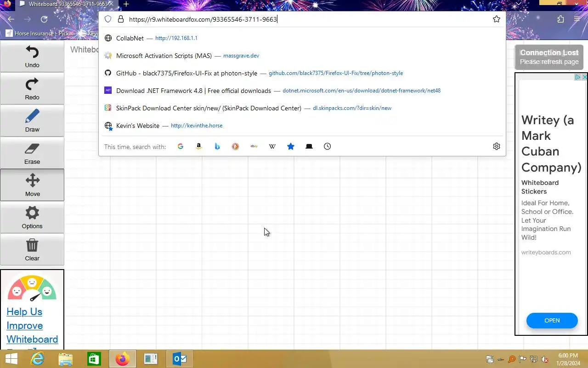Image resolution: width=588 pixels, height=368 pixels.
Task: Open File Explorer from taskbar
Action: pyautogui.click(x=66, y=359)
